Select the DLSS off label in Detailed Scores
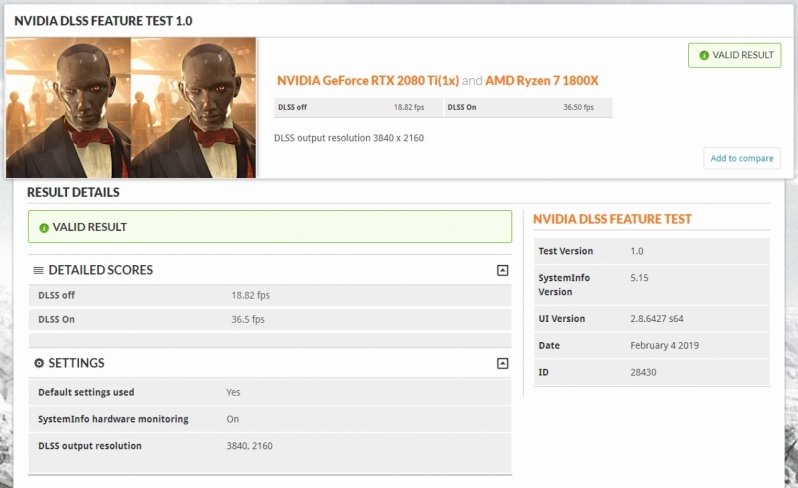 click(56, 295)
